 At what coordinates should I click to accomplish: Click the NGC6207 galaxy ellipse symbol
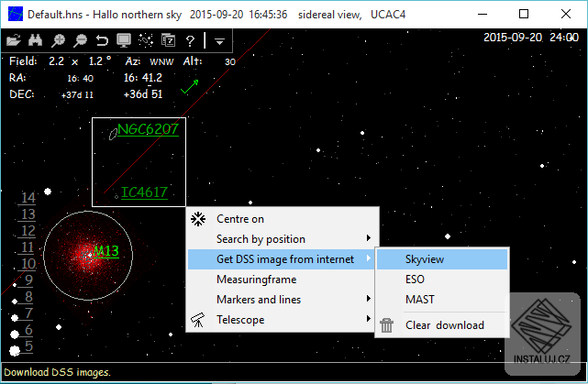[x=113, y=134]
